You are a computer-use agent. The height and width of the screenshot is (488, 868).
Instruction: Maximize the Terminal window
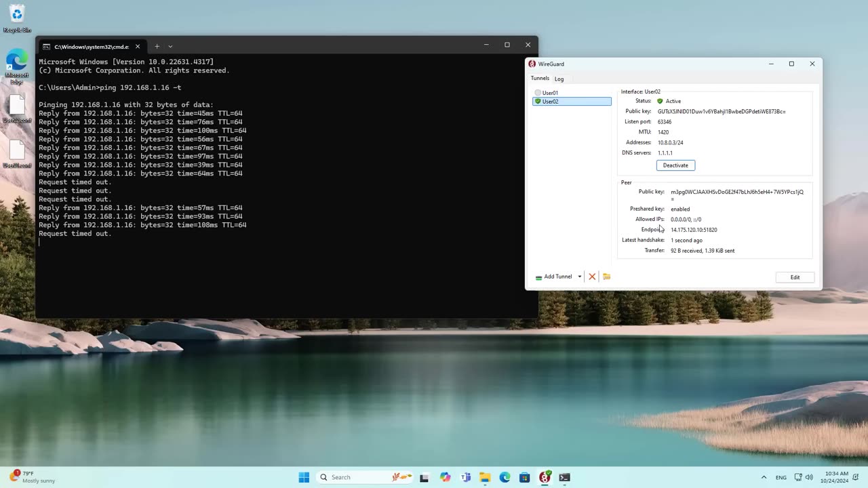coord(507,45)
